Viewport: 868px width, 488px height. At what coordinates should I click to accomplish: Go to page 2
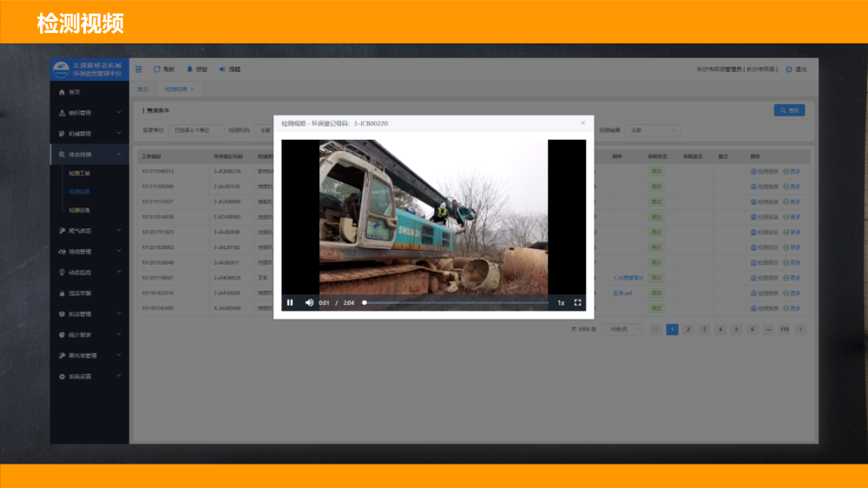click(688, 329)
